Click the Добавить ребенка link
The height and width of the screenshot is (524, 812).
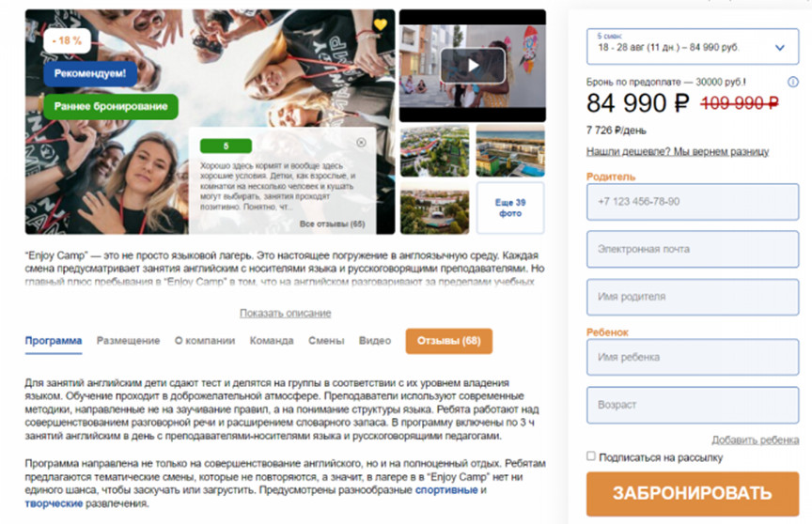click(755, 439)
